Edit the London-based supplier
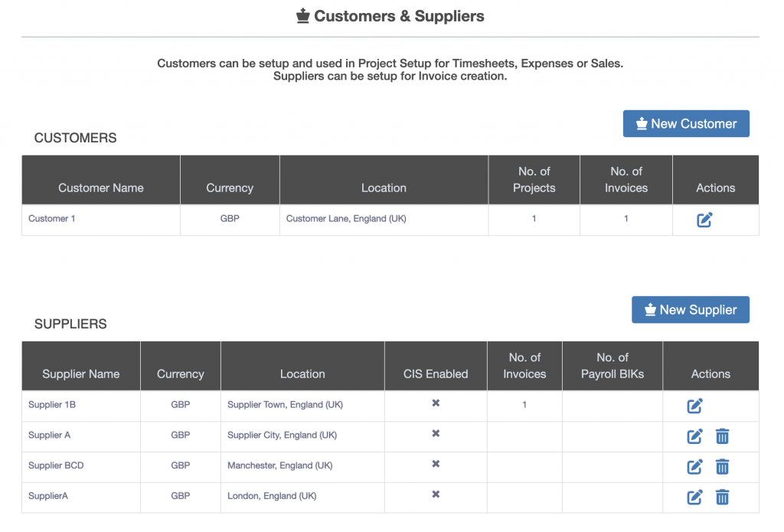784x532 pixels. pyautogui.click(x=694, y=497)
